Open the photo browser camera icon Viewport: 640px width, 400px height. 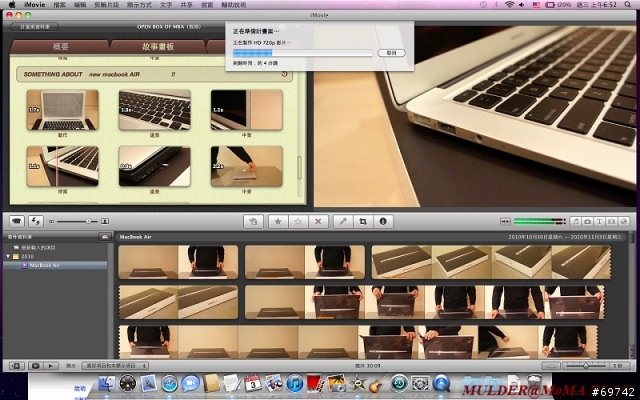click(x=587, y=221)
